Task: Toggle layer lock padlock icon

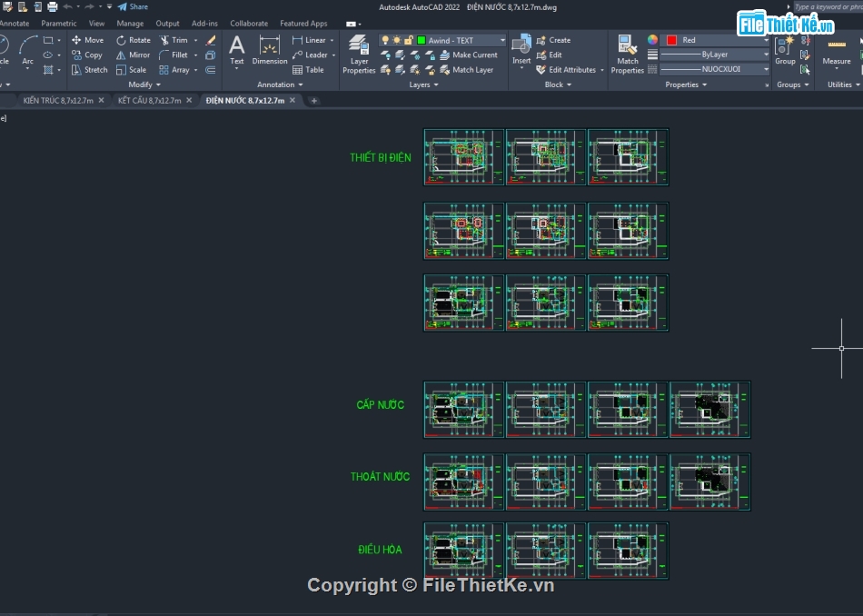Action: coord(409,40)
